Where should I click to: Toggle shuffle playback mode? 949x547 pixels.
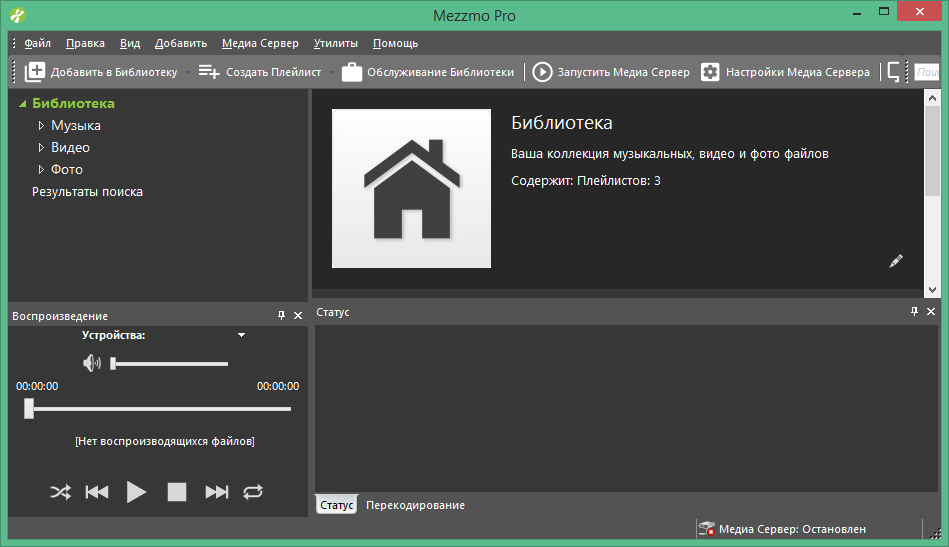click(x=61, y=492)
